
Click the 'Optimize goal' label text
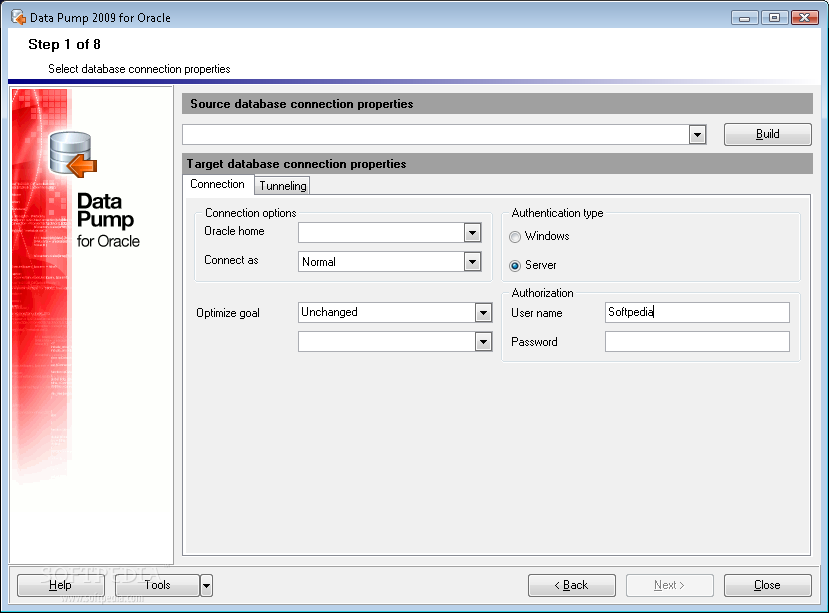click(228, 313)
